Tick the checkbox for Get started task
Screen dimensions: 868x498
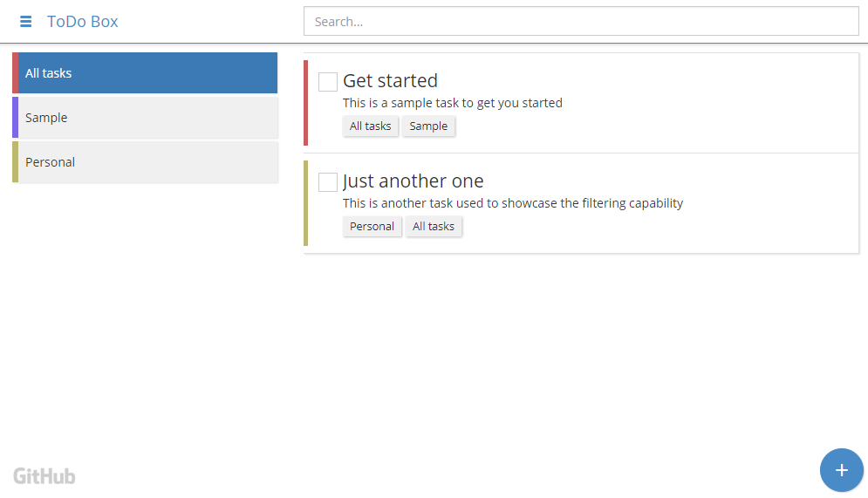coord(328,82)
